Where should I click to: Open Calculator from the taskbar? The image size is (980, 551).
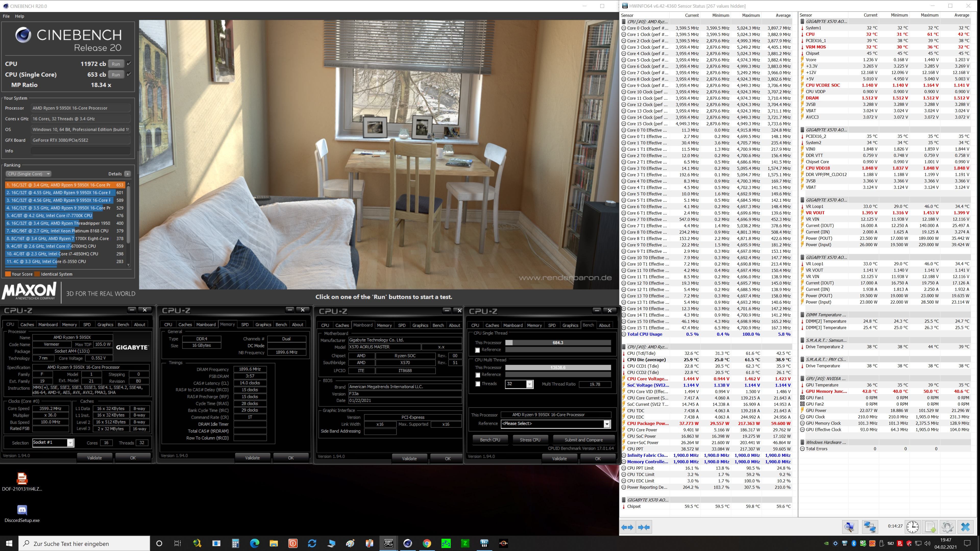click(x=236, y=543)
